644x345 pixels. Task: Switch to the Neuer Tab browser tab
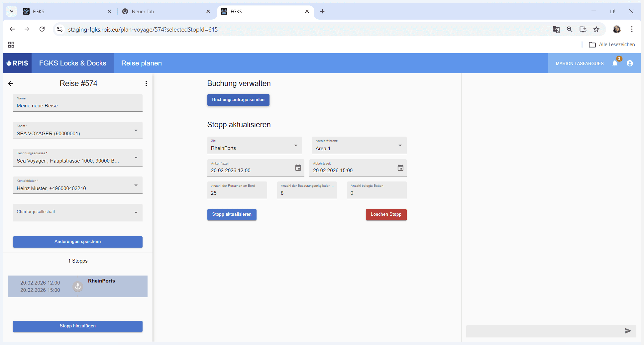[x=165, y=11]
